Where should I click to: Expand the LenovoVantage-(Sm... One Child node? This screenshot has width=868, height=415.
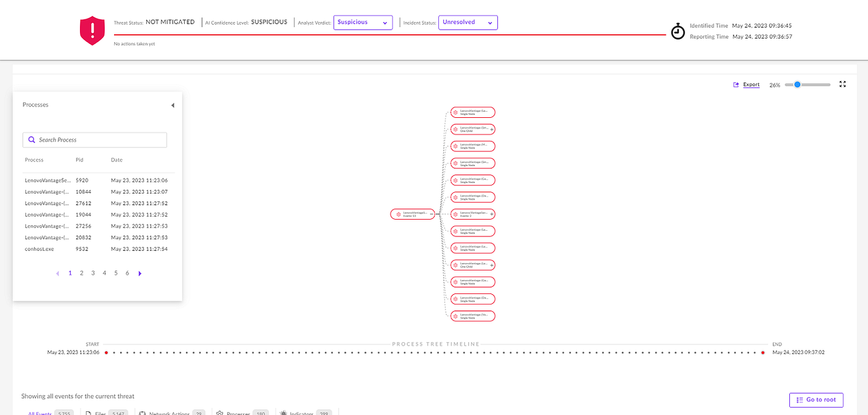pos(492,130)
